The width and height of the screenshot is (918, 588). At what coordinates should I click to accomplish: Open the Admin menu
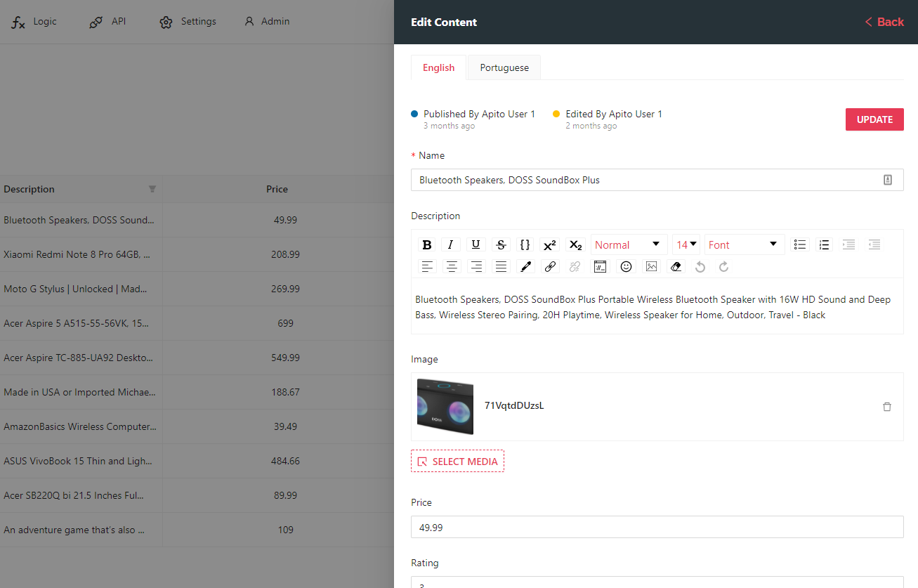click(267, 22)
